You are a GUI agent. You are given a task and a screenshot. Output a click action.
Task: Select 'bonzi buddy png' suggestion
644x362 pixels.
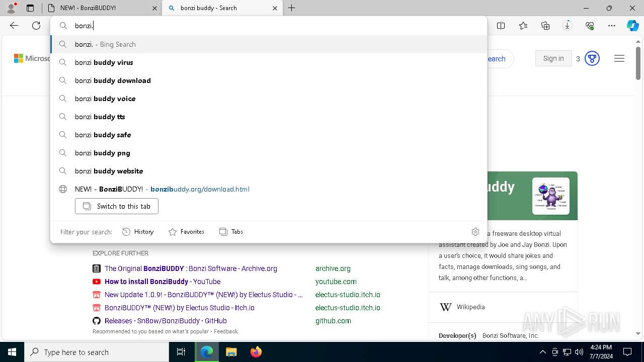(269, 153)
